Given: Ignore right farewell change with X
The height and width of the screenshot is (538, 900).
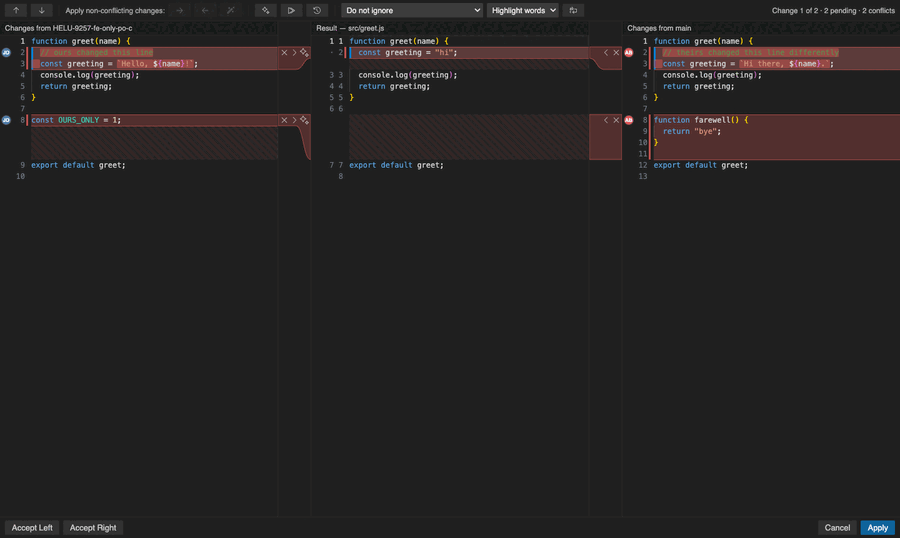Looking at the screenshot, I should [x=616, y=120].
